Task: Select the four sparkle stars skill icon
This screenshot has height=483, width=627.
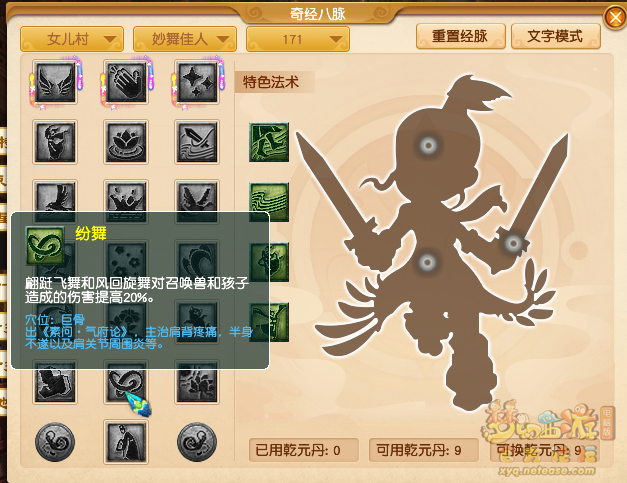Action: (197, 82)
